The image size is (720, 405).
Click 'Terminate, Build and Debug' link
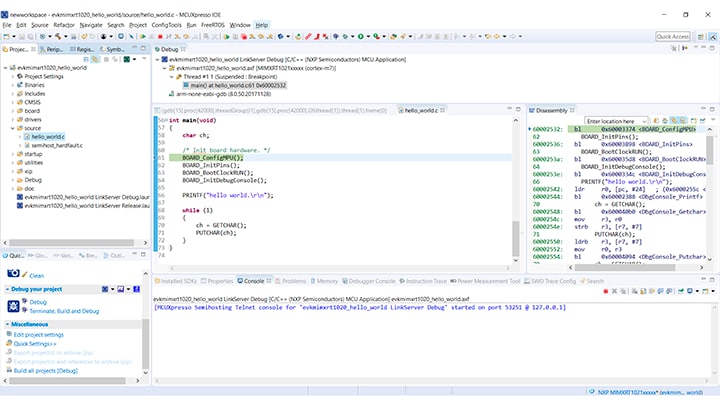pyautogui.click(x=66, y=310)
